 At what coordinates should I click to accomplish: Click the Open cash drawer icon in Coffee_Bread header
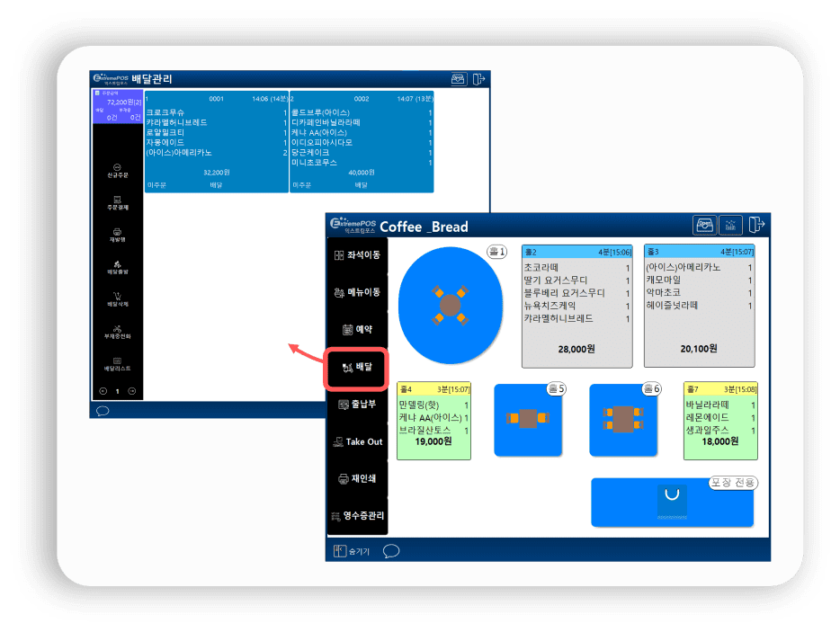pyautogui.click(x=705, y=225)
